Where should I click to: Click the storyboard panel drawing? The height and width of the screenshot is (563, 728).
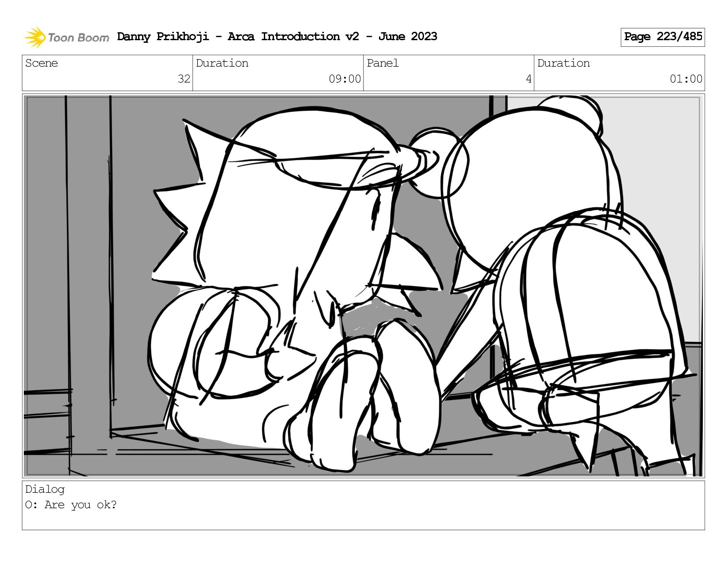pos(363,286)
